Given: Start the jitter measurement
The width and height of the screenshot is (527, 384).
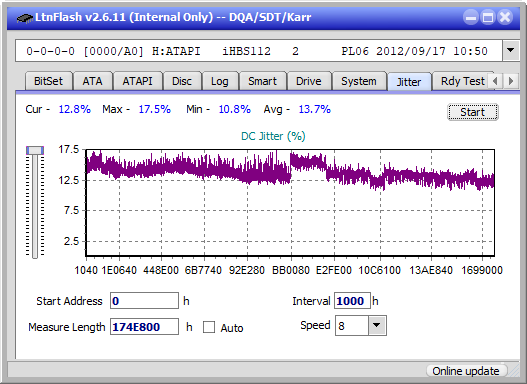Looking at the screenshot, I should [x=473, y=112].
